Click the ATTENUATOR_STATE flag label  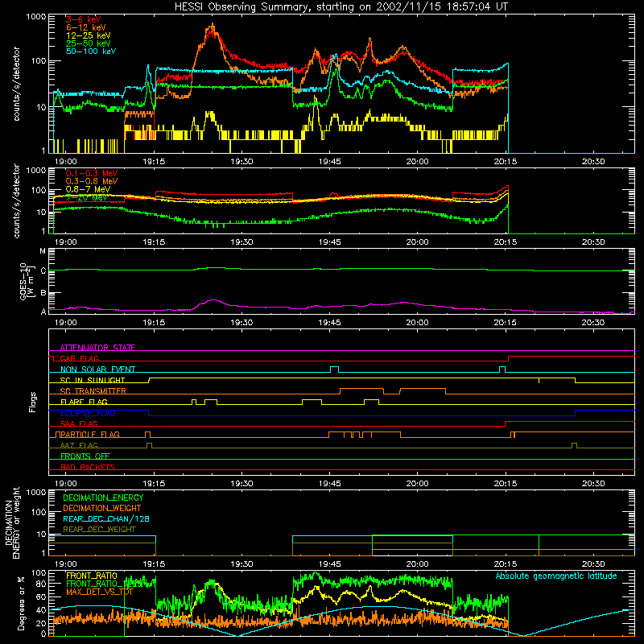coord(97,348)
